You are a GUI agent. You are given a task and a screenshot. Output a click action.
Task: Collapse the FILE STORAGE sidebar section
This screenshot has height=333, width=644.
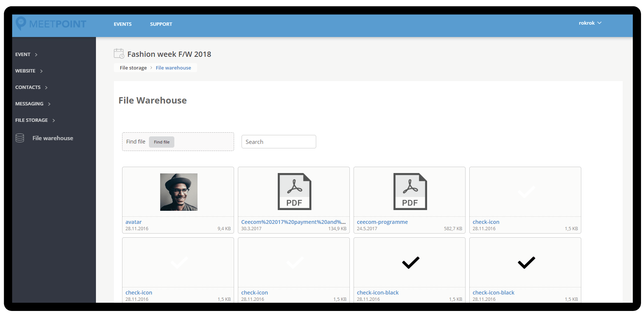coord(35,120)
